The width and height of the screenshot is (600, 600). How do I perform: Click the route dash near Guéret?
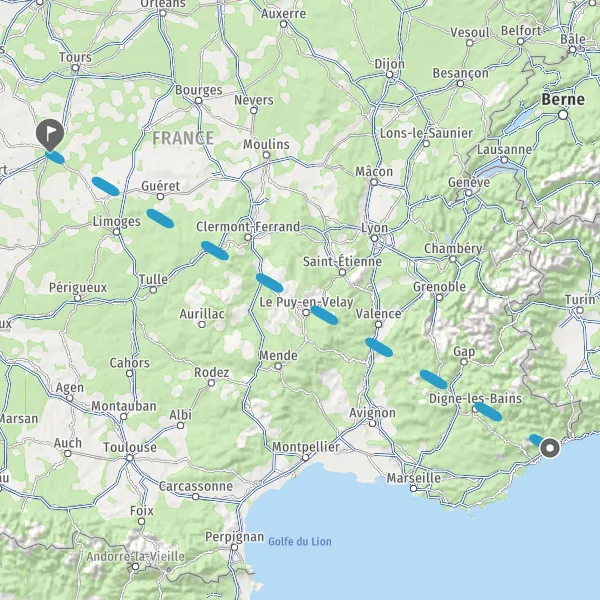pyautogui.click(x=106, y=186)
